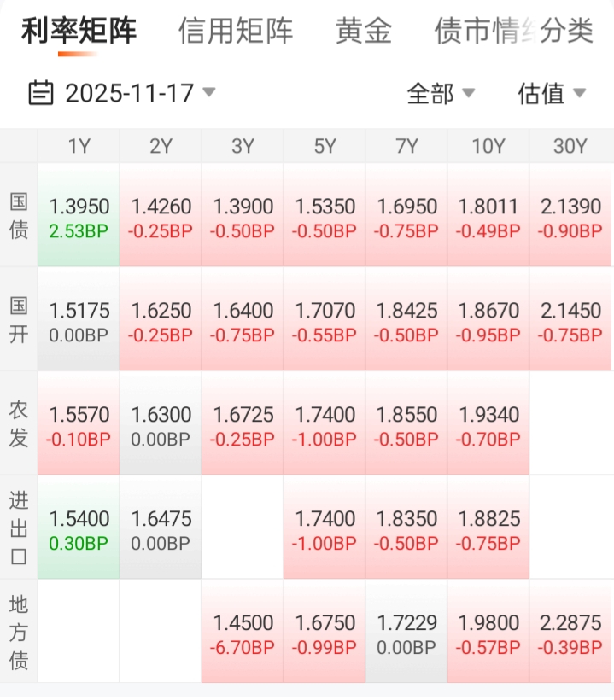This screenshot has height=700, width=614.
Task: Switch to the 利率矩阵 tab
Action: tap(79, 32)
